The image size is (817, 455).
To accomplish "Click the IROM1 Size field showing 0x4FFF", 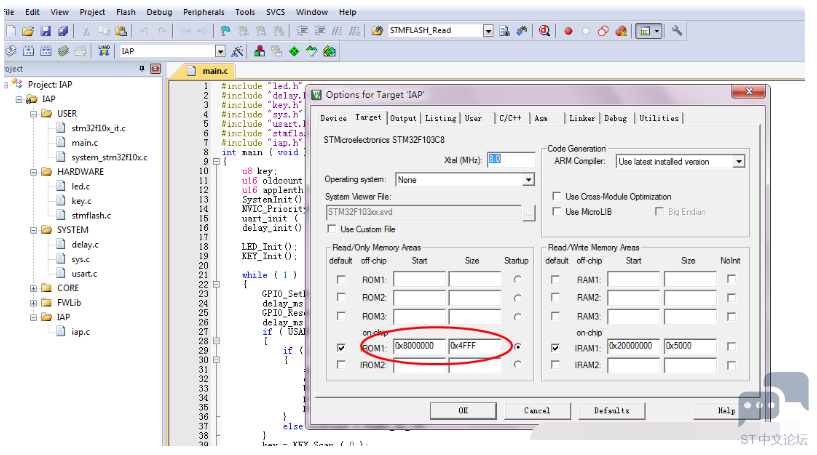I will click(475, 346).
